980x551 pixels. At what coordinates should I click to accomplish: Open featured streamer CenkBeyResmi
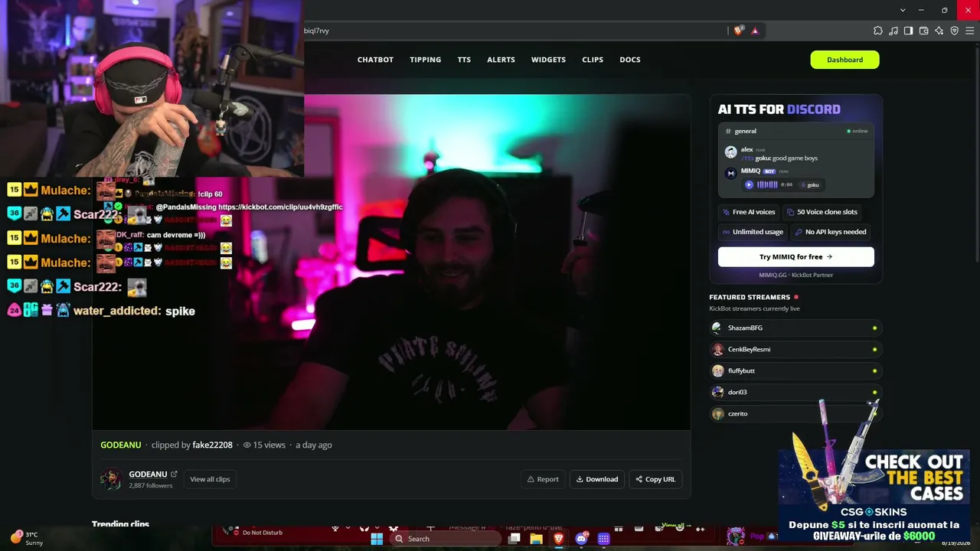(795, 350)
